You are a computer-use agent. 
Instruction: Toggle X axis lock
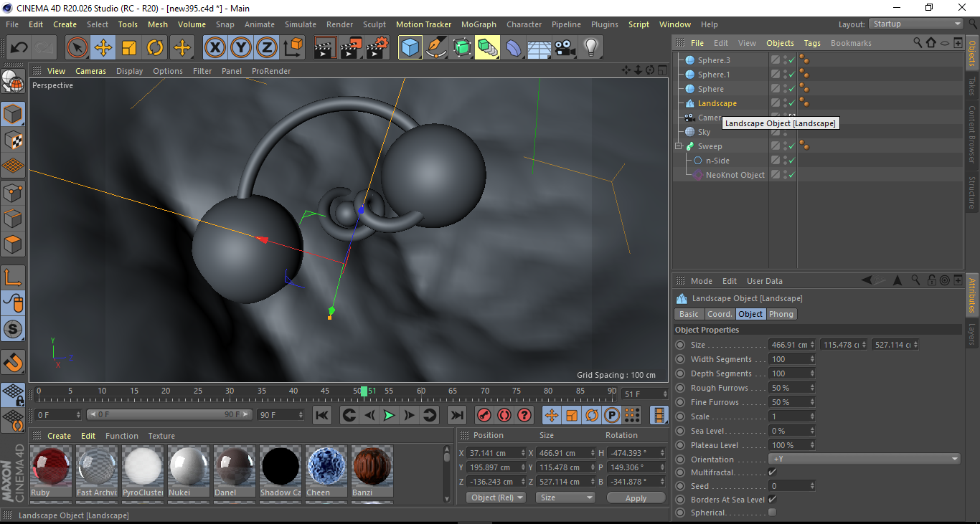pos(215,48)
